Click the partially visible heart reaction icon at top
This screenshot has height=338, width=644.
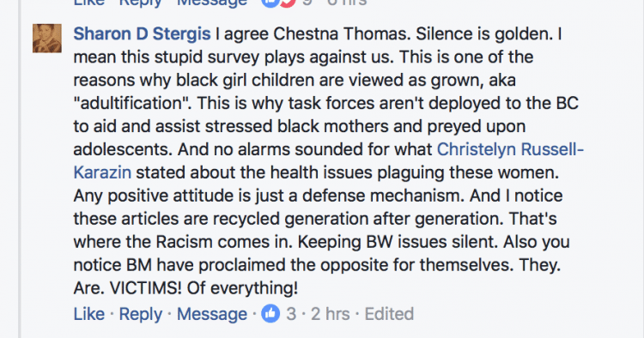(x=289, y=3)
